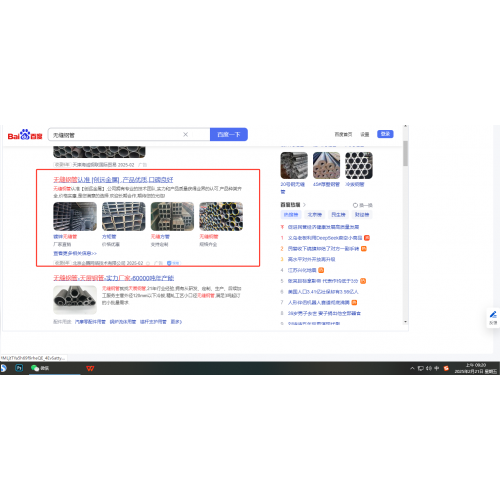Screen dimensions: 500x500
Task: Open the stacked steel pipes thumbnail in the second result
Action: [75, 300]
